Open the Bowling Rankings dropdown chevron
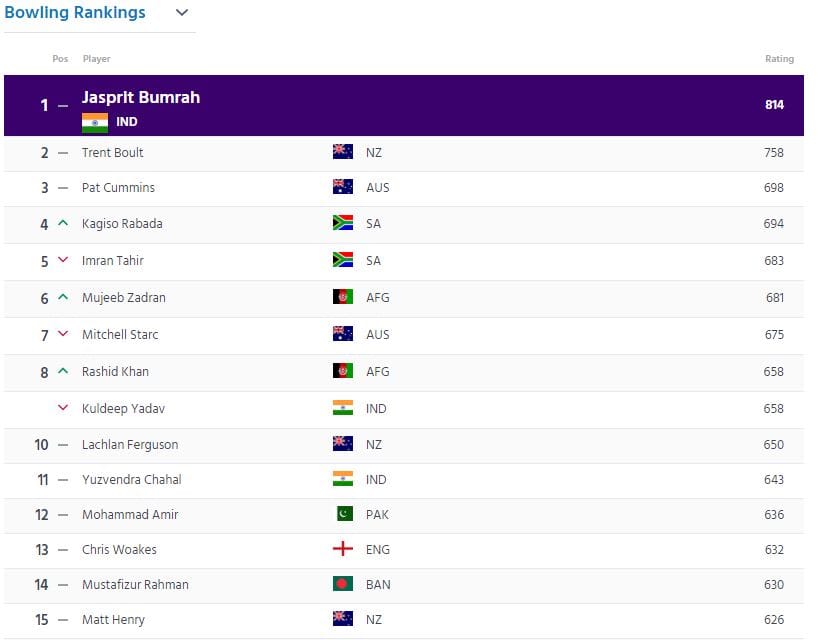This screenshot has height=640, width=828. pos(181,13)
